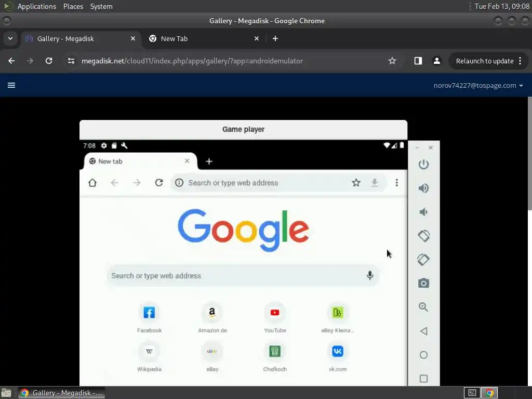Screen dimensions: 532x399
Task: Tap the Android back triangle button
Action: click(423, 331)
